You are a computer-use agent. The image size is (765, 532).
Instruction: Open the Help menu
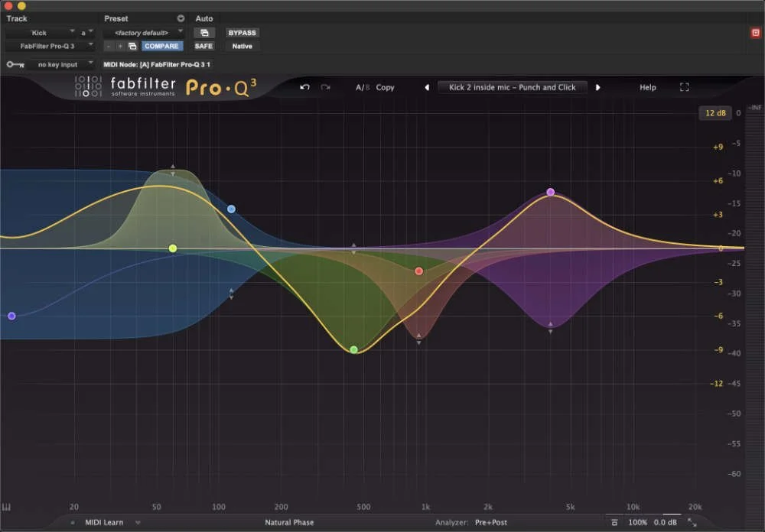click(x=647, y=87)
